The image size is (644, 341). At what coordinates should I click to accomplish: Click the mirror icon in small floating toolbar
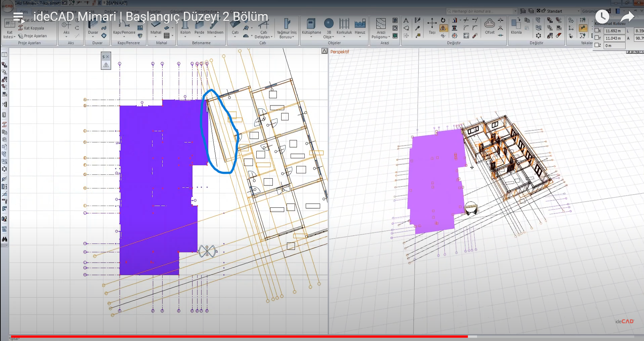[106, 65]
